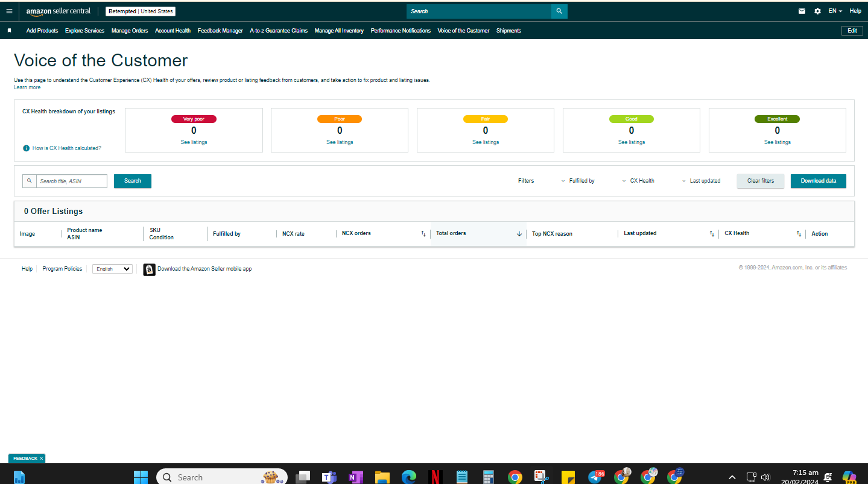The height and width of the screenshot is (484, 868).
Task: Go to Account Health
Action: 173,31
